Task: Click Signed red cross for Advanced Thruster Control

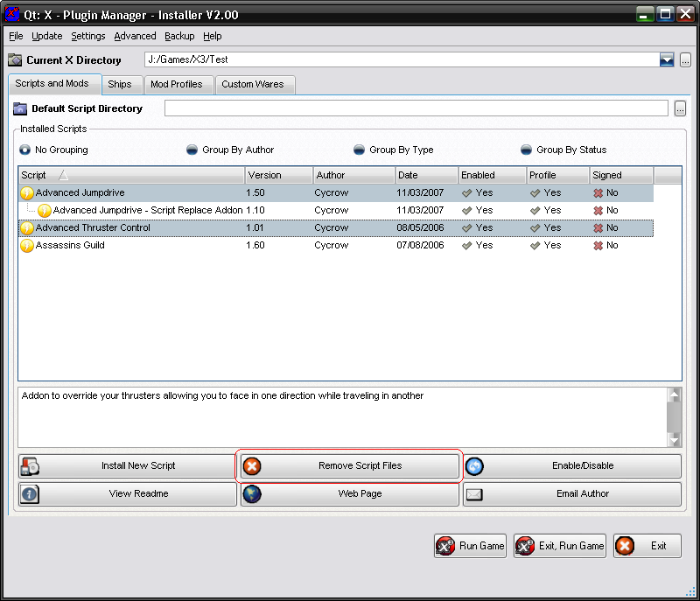Action: pyautogui.click(x=598, y=228)
